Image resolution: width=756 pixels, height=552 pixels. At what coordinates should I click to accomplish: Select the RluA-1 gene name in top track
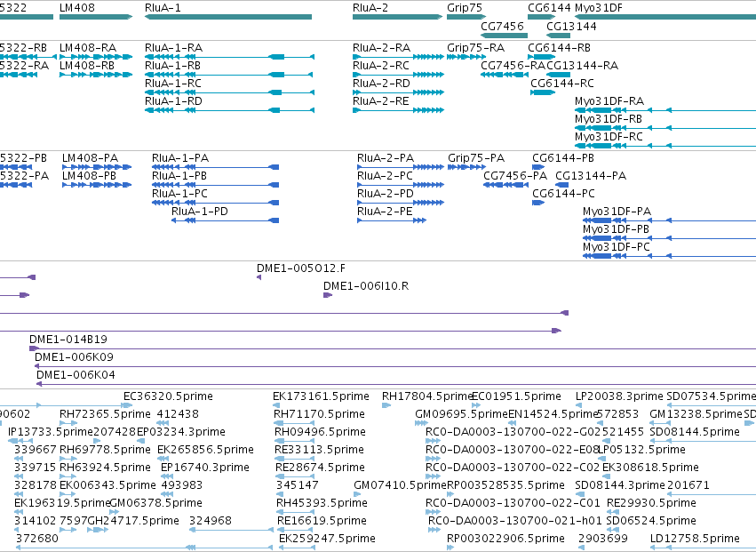point(163,8)
